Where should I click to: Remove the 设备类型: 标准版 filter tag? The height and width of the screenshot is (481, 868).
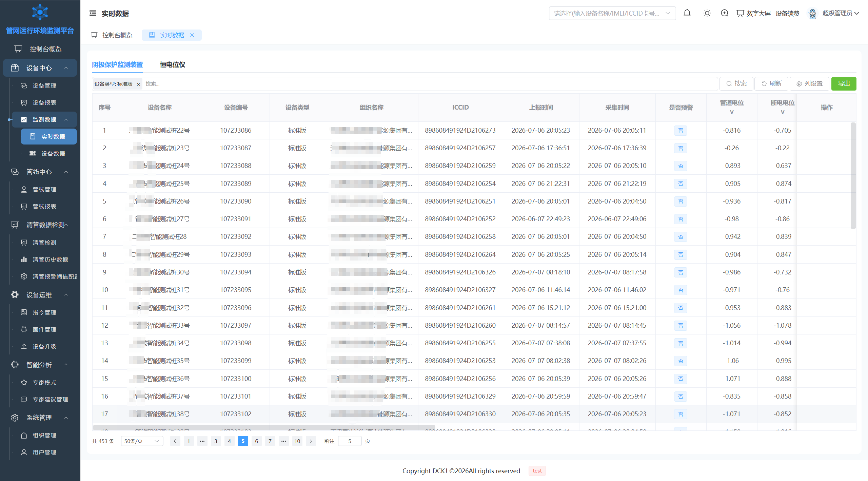coord(138,84)
